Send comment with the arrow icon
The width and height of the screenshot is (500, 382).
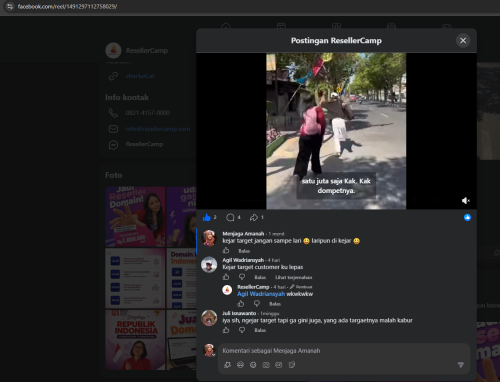click(x=461, y=365)
